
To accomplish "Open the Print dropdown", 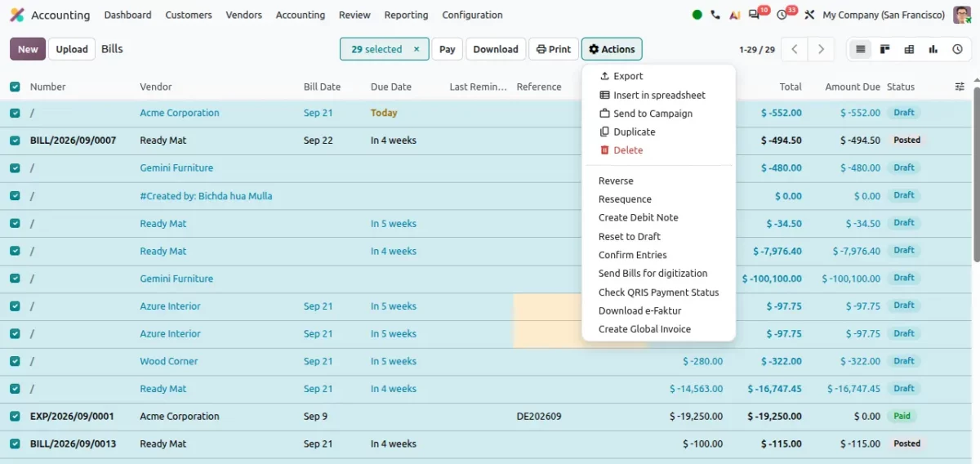I will coord(554,49).
